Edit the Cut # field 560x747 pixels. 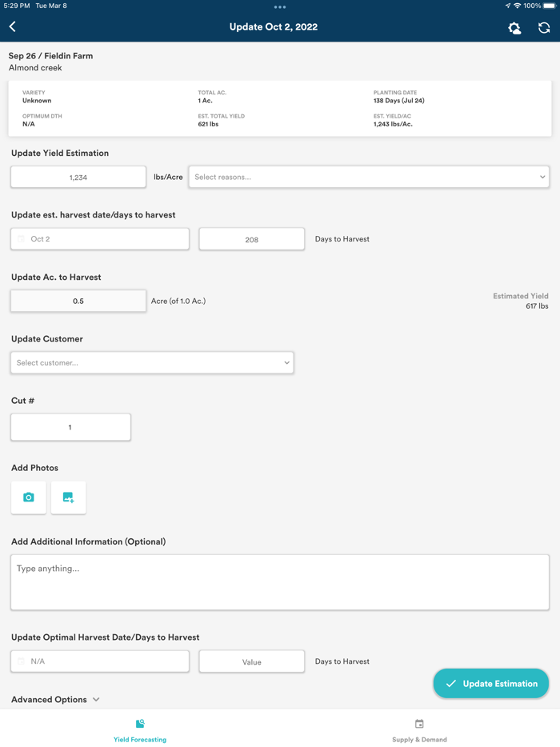(70, 427)
